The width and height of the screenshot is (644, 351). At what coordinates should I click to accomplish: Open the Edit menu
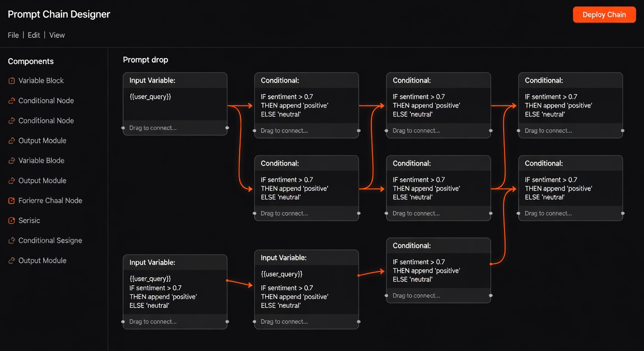click(33, 35)
